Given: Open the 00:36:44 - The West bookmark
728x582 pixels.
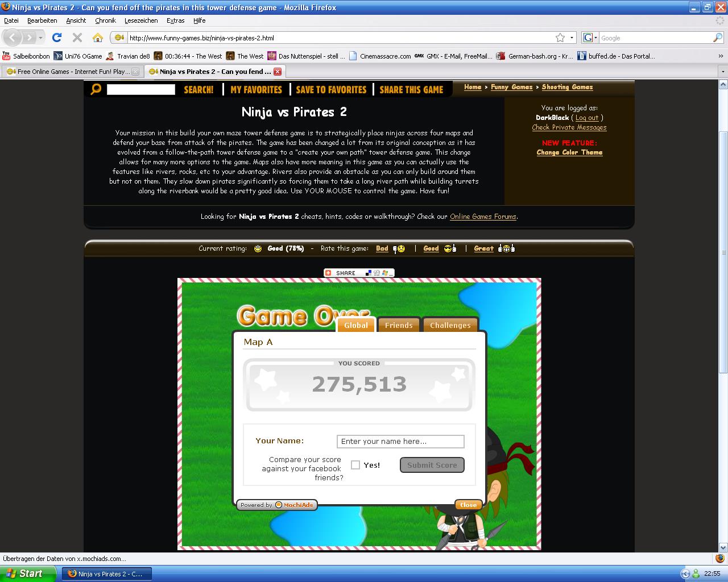Looking at the screenshot, I should coord(188,56).
